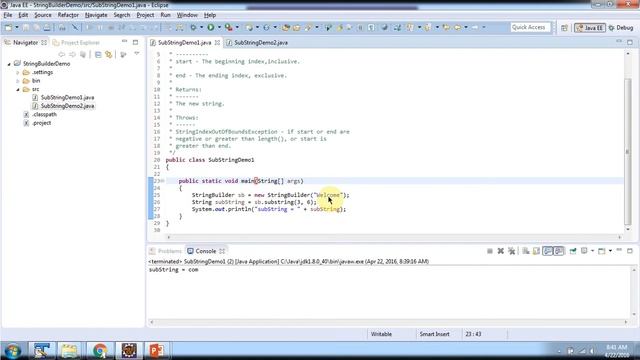Click the Open Console icon
This screenshot has height=360, width=640.
pos(602,251)
